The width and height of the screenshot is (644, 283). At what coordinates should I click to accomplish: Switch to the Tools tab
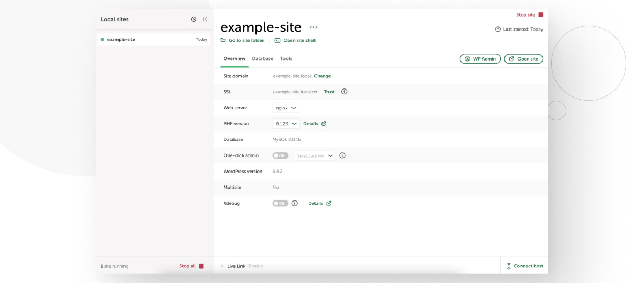point(286,58)
